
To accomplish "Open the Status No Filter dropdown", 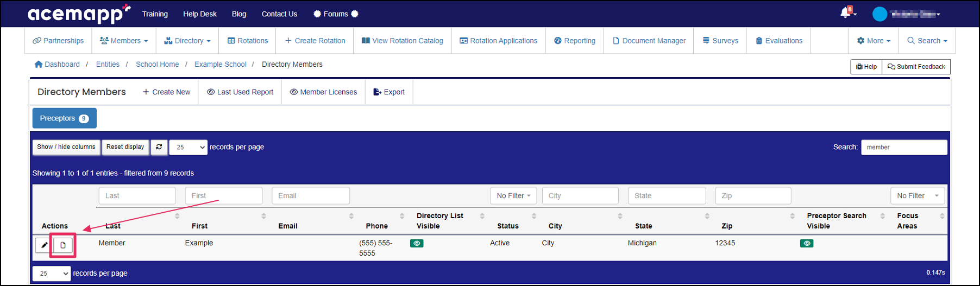I will click(x=513, y=196).
